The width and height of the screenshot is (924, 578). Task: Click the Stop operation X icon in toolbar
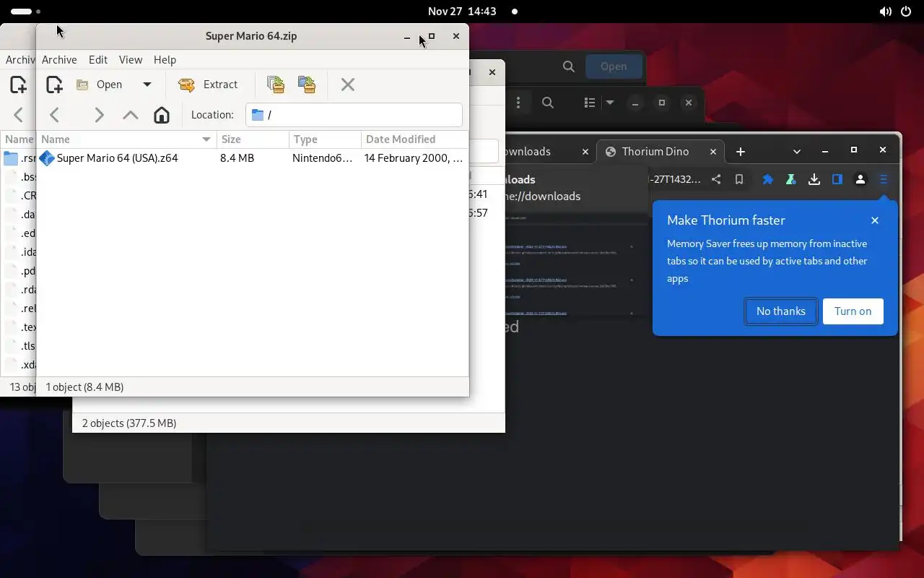[348, 85]
